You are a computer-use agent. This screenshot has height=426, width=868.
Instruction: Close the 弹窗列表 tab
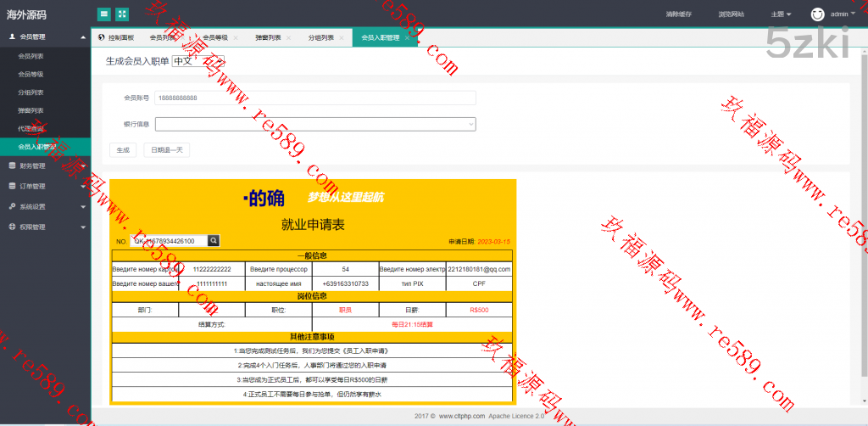(x=288, y=38)
